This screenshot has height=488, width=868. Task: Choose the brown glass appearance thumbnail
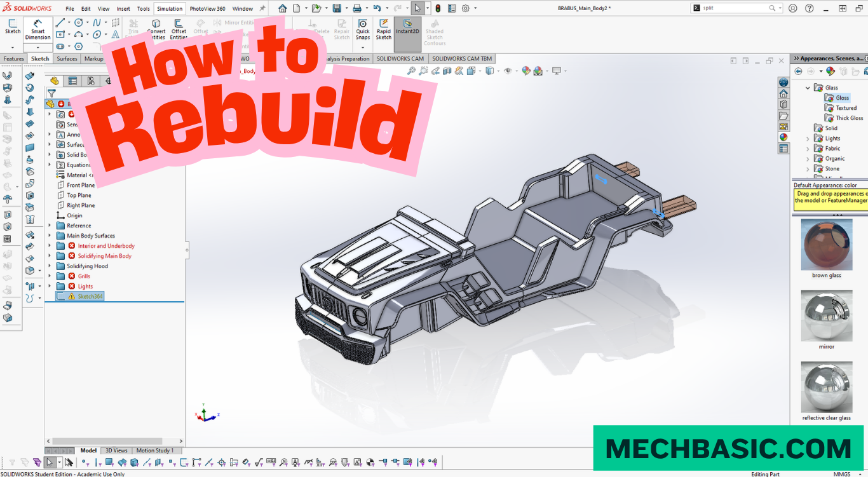(x=826, y=245)
